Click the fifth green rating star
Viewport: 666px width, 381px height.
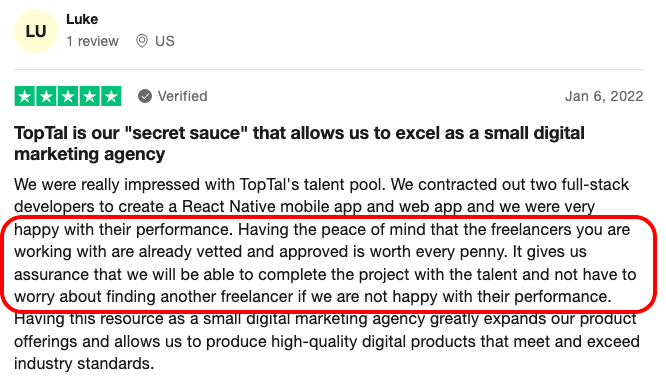[111, 96]
